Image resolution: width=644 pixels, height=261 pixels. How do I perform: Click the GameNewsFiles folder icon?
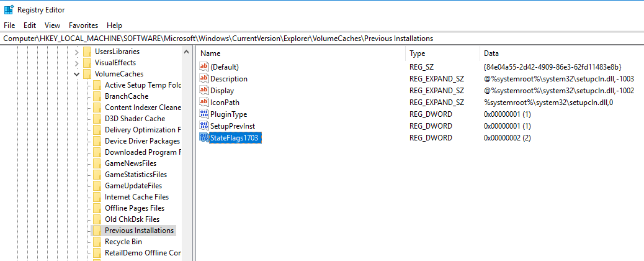(x=97, y=163)
